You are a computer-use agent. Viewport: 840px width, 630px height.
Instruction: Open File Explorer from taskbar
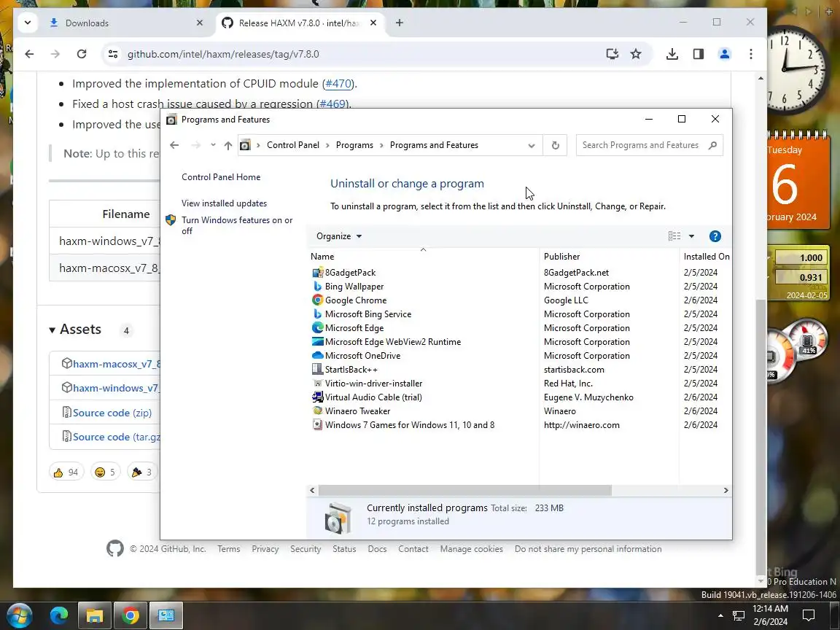point(95,615)
